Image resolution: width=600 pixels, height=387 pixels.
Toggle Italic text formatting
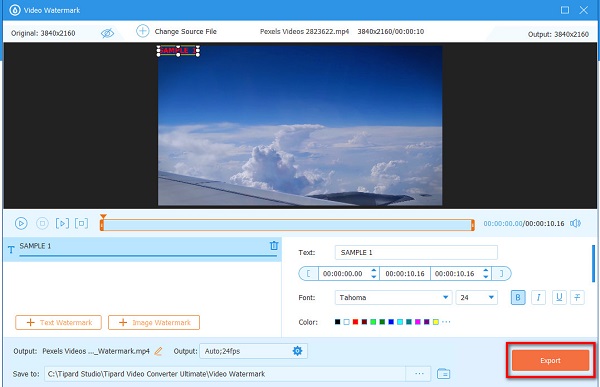[538, 297]
